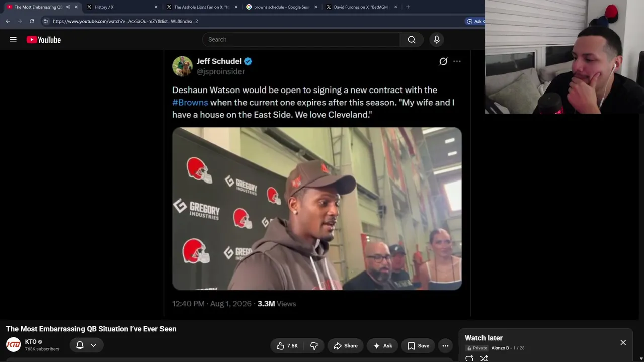Screen dimensions: 644x362
Task: Like the video with 7.5K likes
Action: click(x=287, y=345)
